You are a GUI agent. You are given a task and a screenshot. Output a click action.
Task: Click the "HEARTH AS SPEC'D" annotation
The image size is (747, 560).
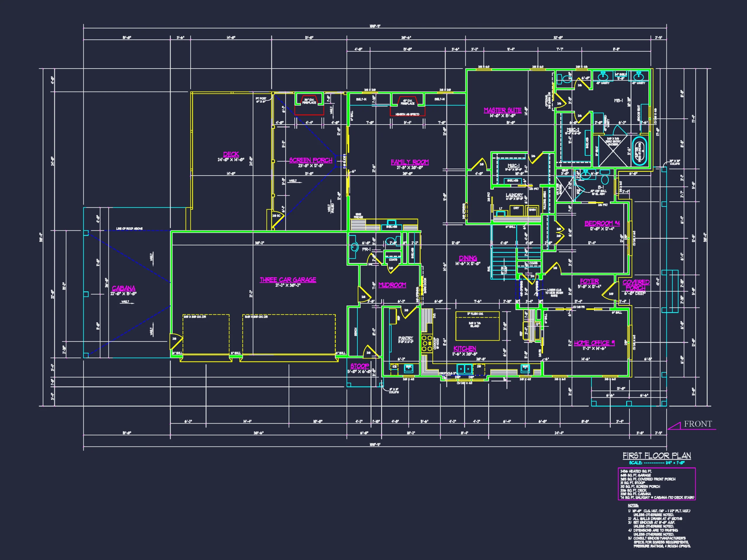coord(407,114)
